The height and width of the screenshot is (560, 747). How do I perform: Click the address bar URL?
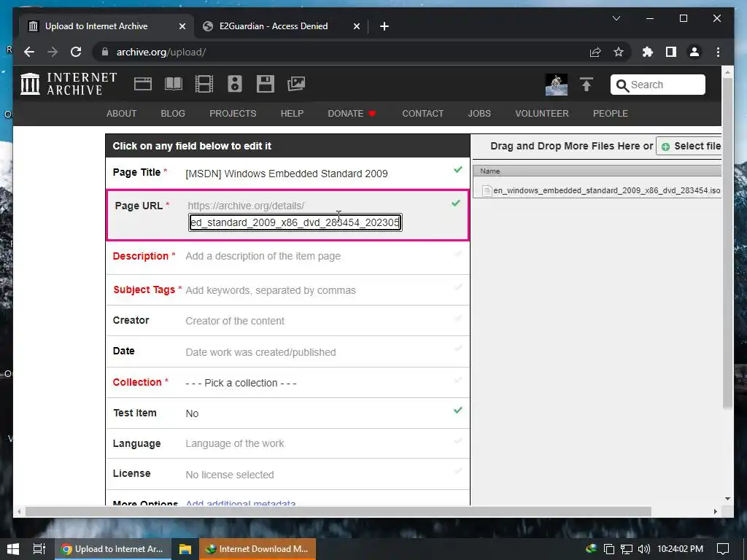(161, 52)
